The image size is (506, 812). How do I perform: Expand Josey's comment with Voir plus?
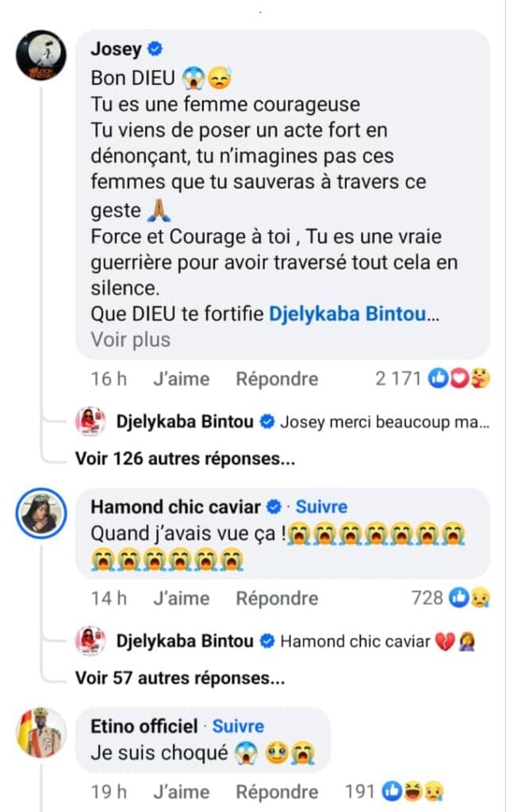click(131, 339)
